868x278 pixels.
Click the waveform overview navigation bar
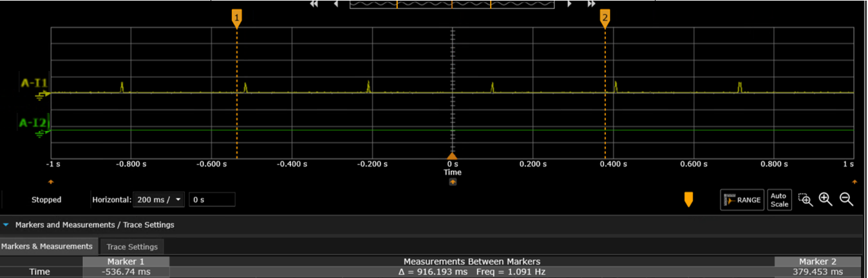click(x=451, y=5)
